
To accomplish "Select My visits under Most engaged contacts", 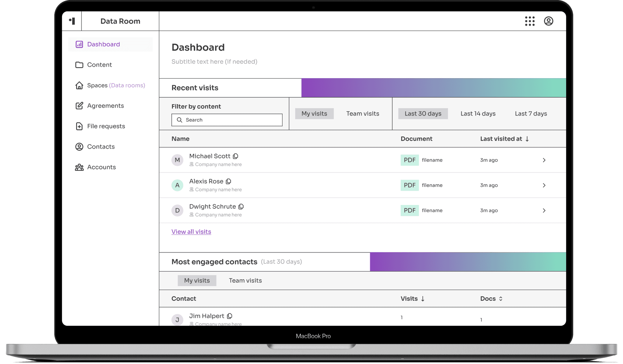I will (197, 280).
